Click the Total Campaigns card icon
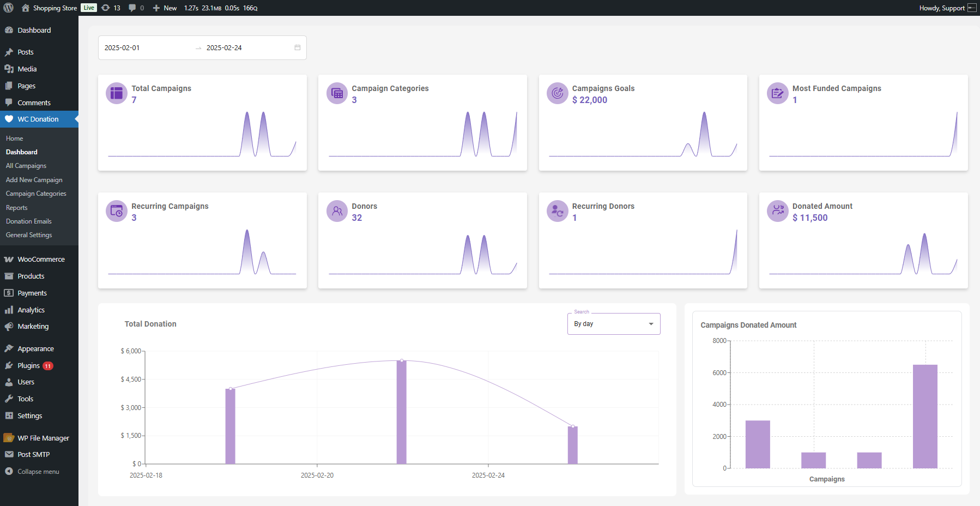The width and height of the screenshot is (980, 506). coord(116,93)
